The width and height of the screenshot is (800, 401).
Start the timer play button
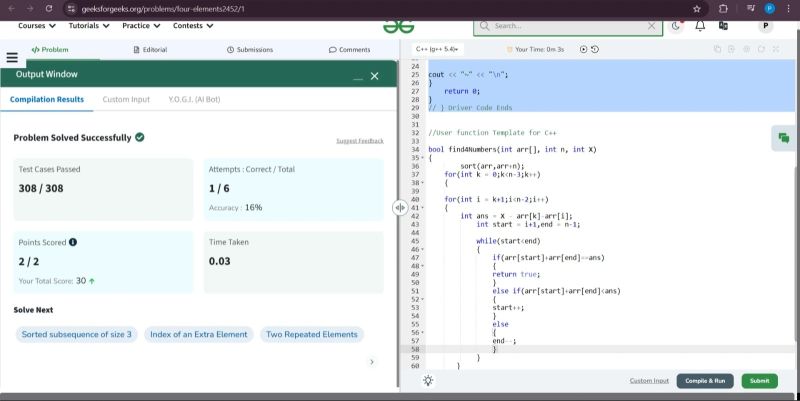point(584,49)
